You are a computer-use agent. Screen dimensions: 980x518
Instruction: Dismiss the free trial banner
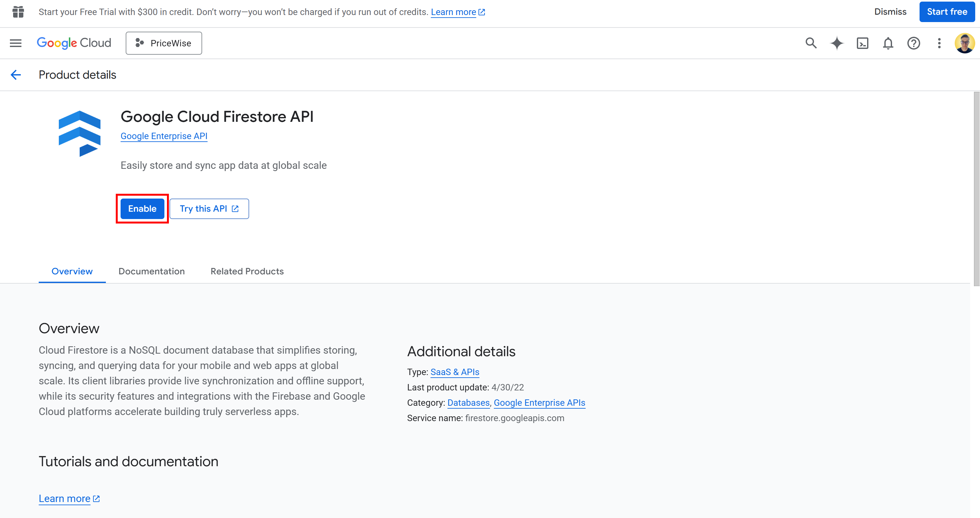[890, 12]
